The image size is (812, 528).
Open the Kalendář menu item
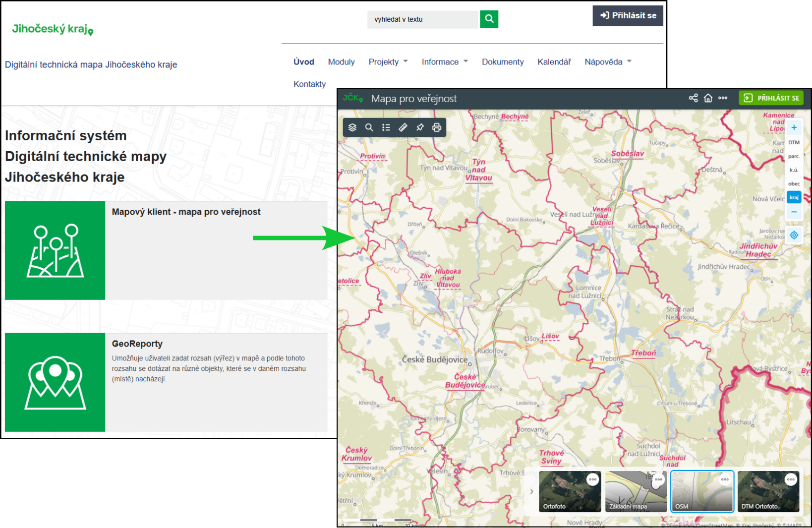point(554,62)
